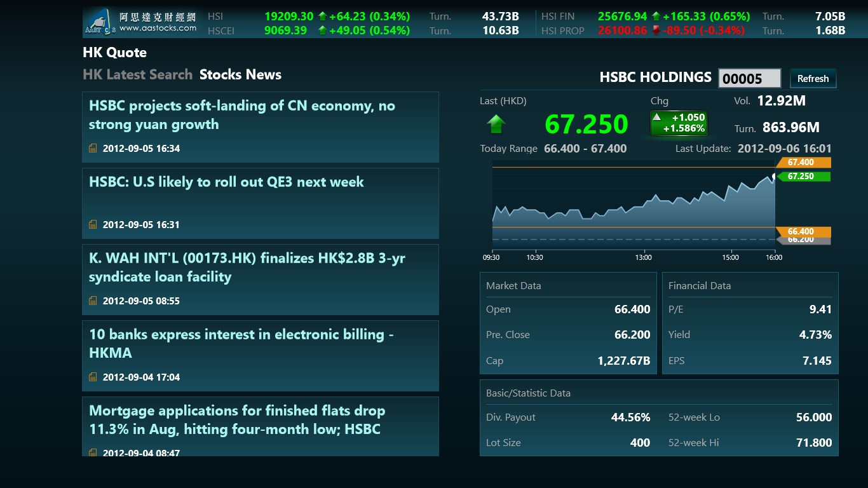Click the orange 67.400 high marker on chart
Viewport: 868px width, 488px height.
(804, 163)
